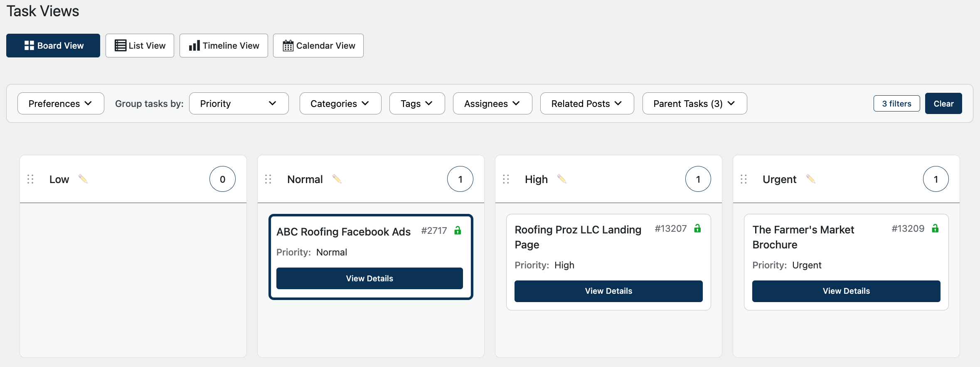Expand the Parent Tasks (3) filter
This screenshot has height=367, width=980.
[694, 103]
